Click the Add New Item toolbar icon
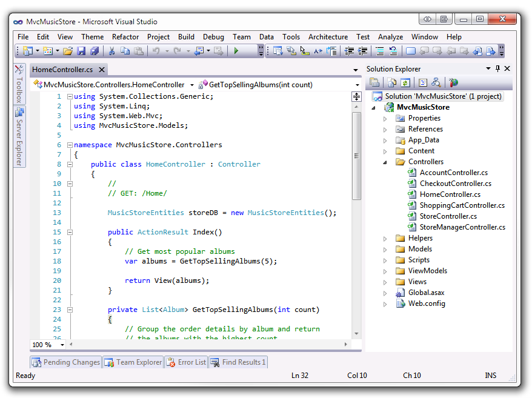Screen dimensions: 532x398 coord(47,51)
